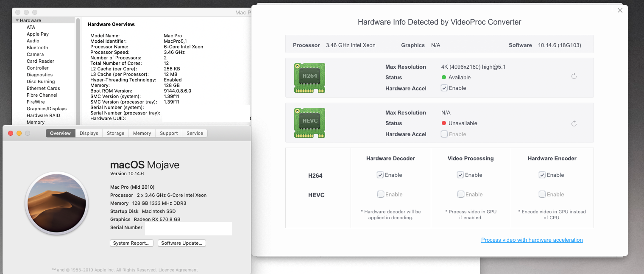Image resolution: width=644 pixels, height=274 pixels.
Task: Open Process video with hardware acceleration link
Action: [532, 240]
